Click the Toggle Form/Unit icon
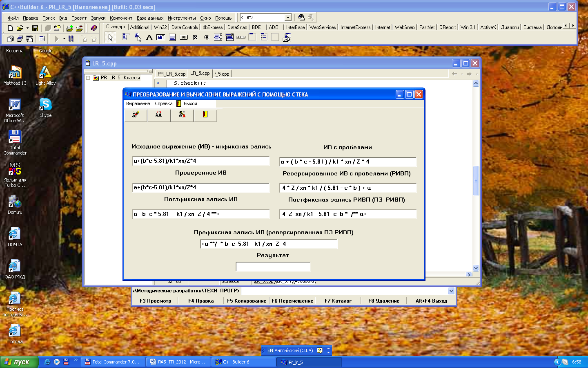Screen dimensions: 588x368 [x=29, y=38]
